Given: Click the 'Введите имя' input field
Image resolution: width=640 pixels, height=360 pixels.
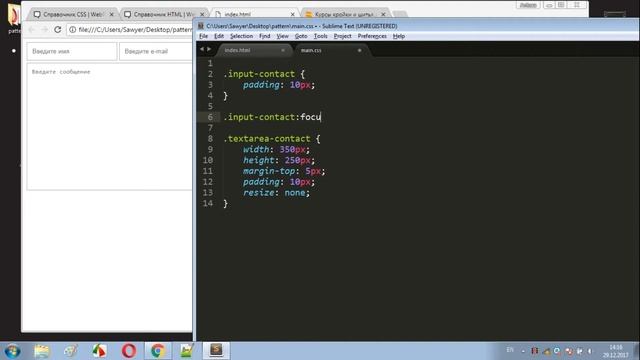Looking at the screenshot, I should [72, 51].
